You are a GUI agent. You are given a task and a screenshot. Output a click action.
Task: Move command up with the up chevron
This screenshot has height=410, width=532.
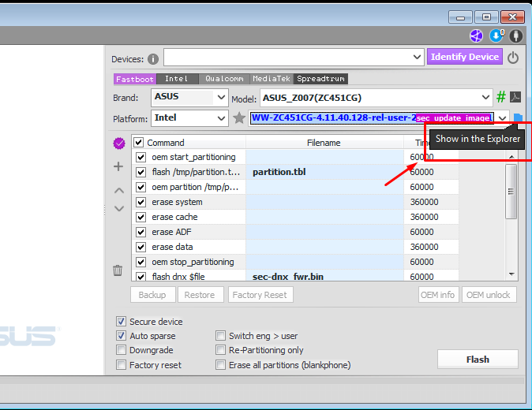tap(118, 191)
